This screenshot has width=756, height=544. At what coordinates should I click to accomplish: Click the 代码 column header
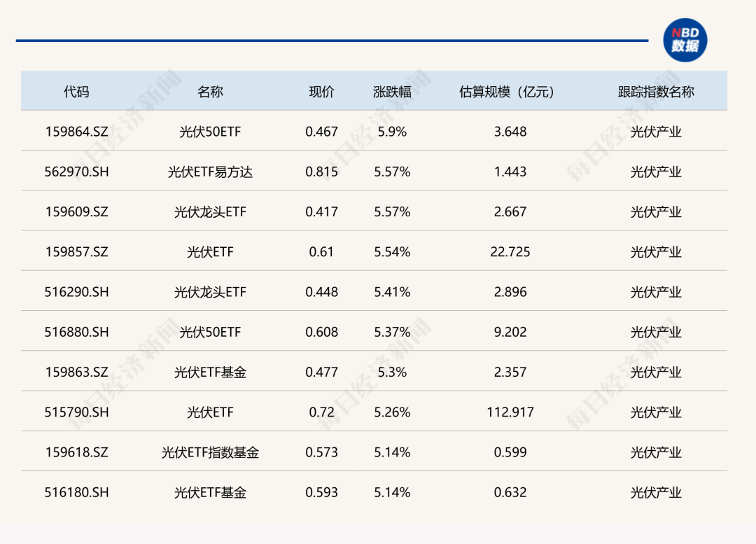click(x=76, y=92)
